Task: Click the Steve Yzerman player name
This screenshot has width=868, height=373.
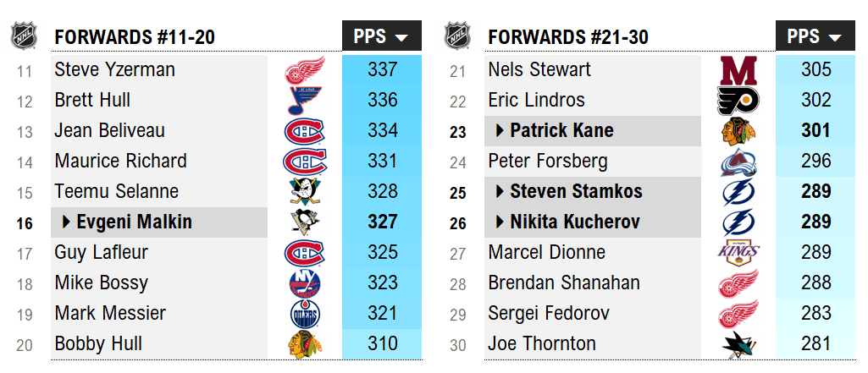Action: click(x=114, y=69)
